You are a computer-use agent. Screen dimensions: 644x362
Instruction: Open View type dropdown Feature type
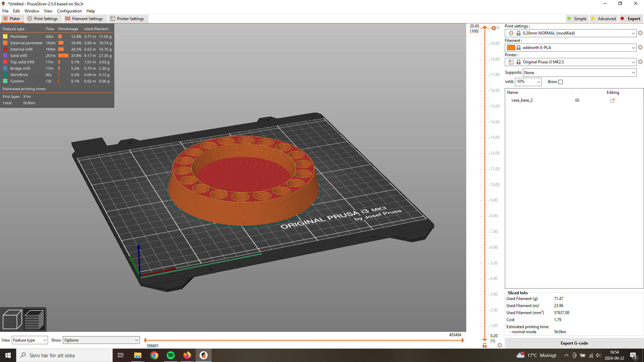[x=30, y=340]
